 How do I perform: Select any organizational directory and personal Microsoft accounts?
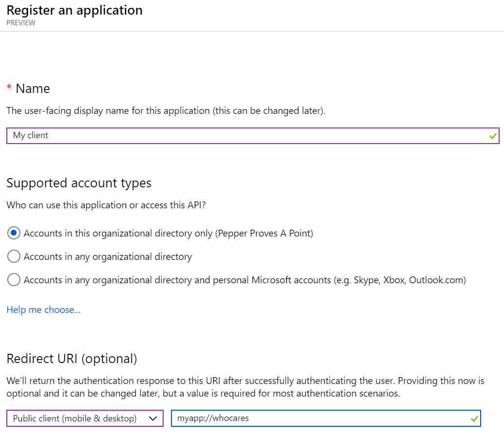[14, 280]
